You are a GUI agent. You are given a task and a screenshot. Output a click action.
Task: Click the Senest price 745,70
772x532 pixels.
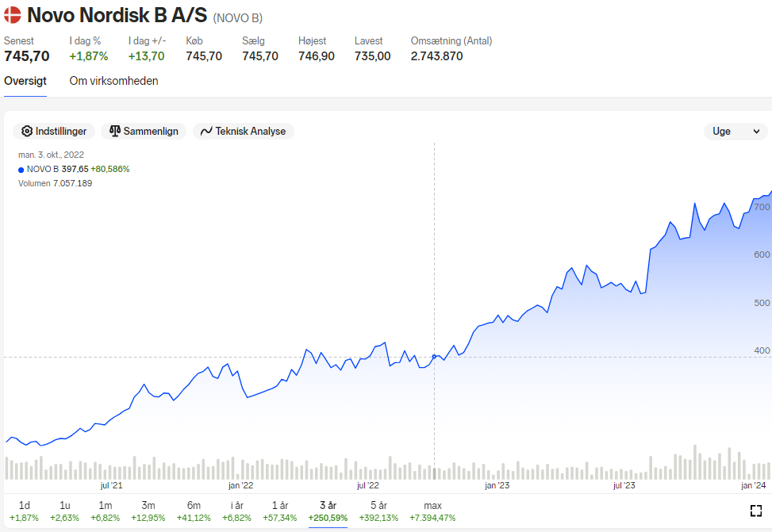tap(27, 56)
